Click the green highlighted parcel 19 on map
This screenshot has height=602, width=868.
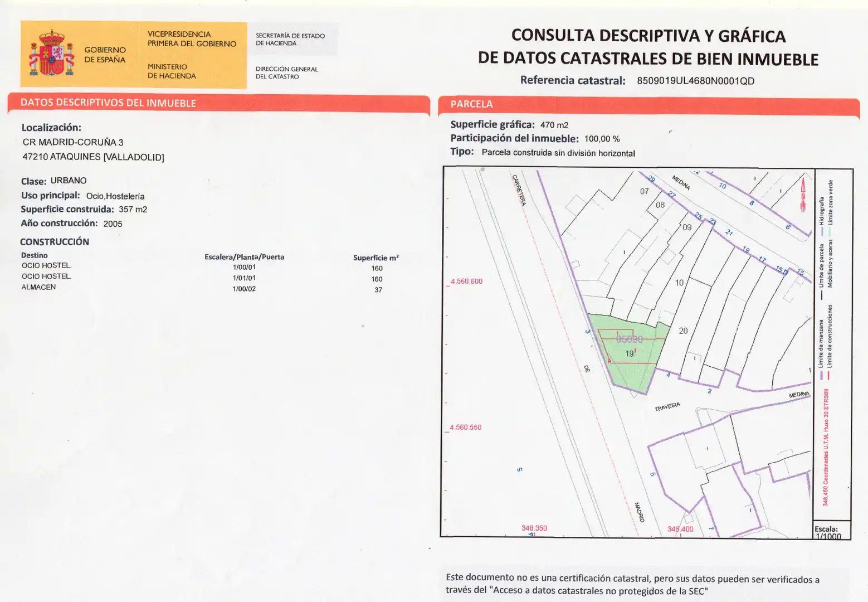pos(630,353)
